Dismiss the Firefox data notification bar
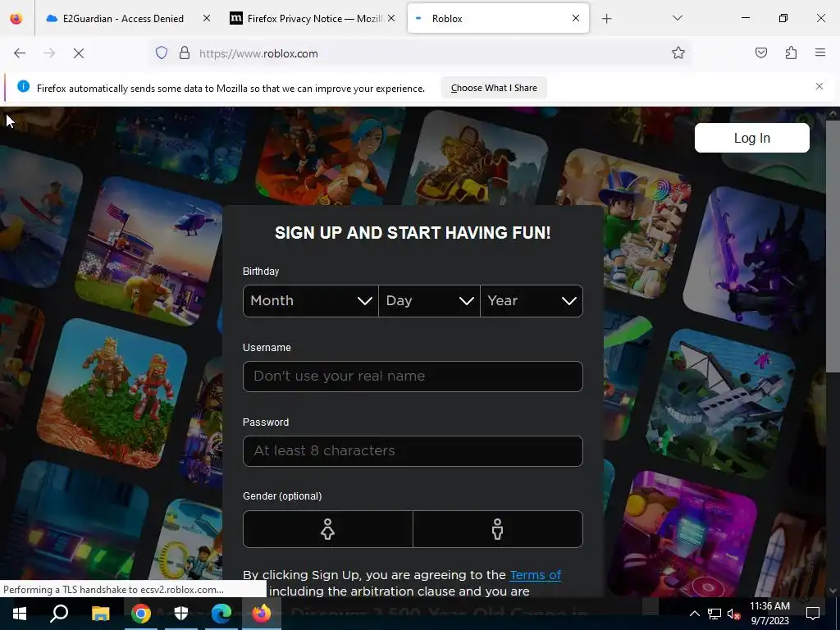The width and height of the screenshot is (840, 630). click(x=819, y=86)
